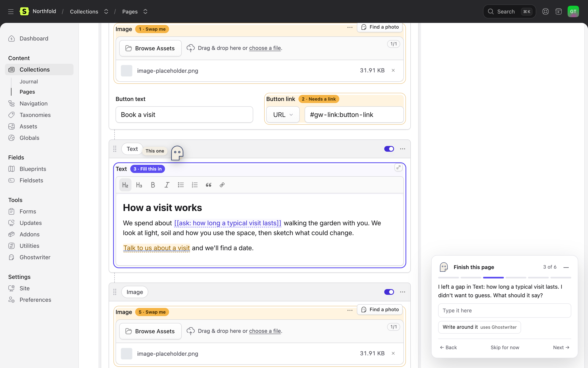This screenshot has height=368, width=588.
Task: Expand the Pages breadcrumb switcher
Action: pyautogui.click(x=145, y=11)
